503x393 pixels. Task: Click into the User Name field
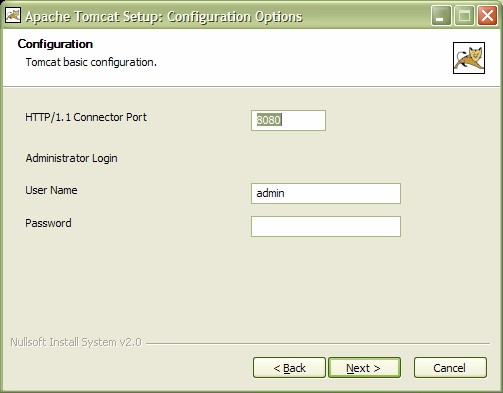click(x=326, y=193)
